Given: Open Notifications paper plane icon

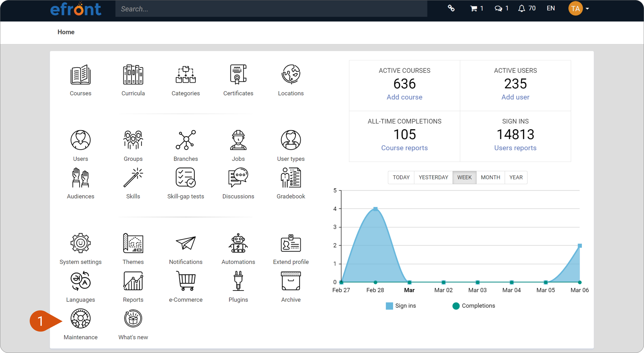Looking at the screenshot, I should 186,243.
